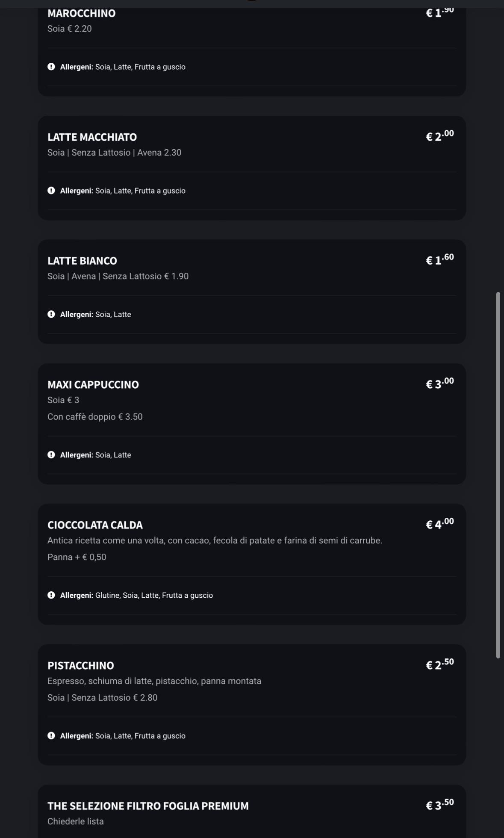The height and width of the screenshot is (838, 504).
Task: Click the Cioccolata Calda recipe description text
Action: pyautogui.click(x=215, y=540)
